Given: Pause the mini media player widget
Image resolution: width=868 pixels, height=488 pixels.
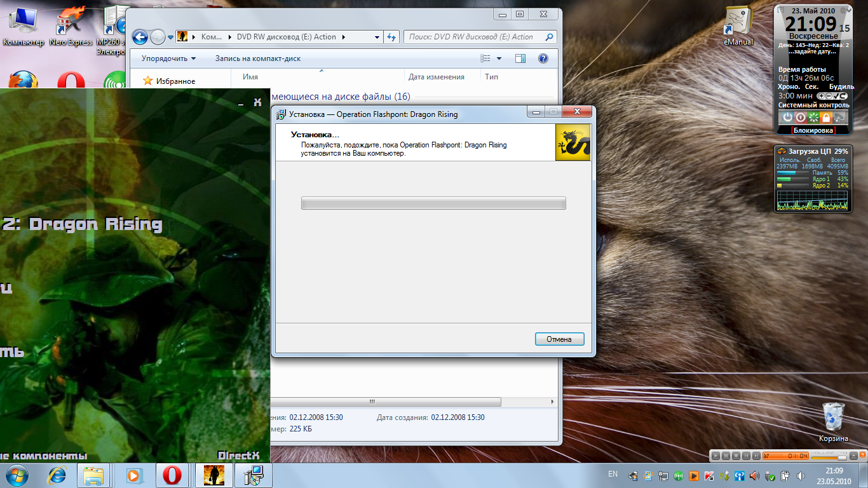Looking at the screenshot, I should (x=726, y=456).
